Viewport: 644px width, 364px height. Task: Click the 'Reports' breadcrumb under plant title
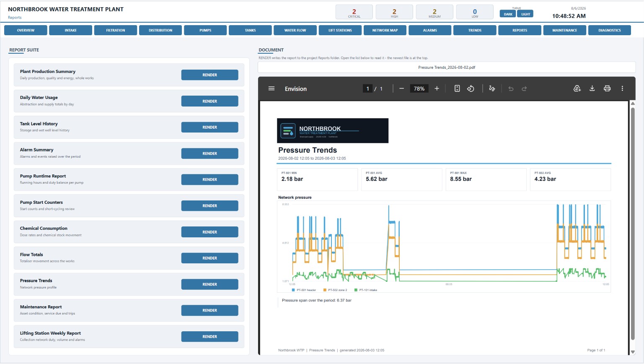15,18
